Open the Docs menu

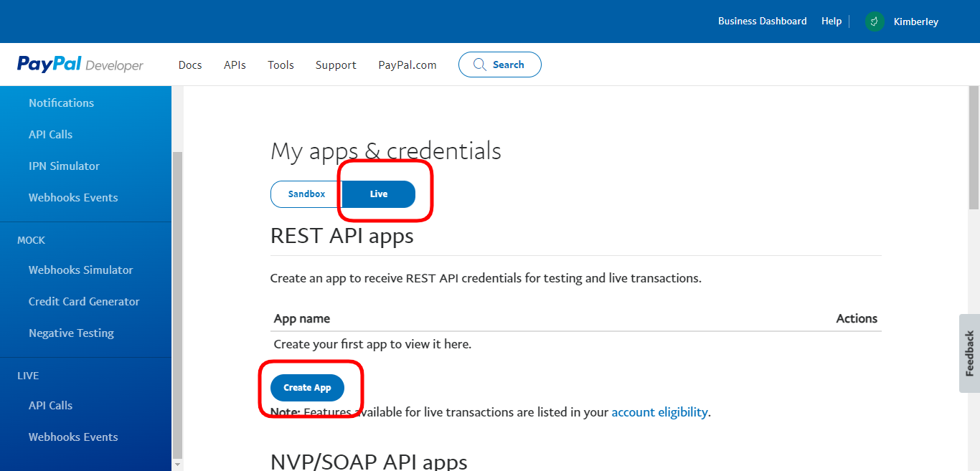point(190,65)
